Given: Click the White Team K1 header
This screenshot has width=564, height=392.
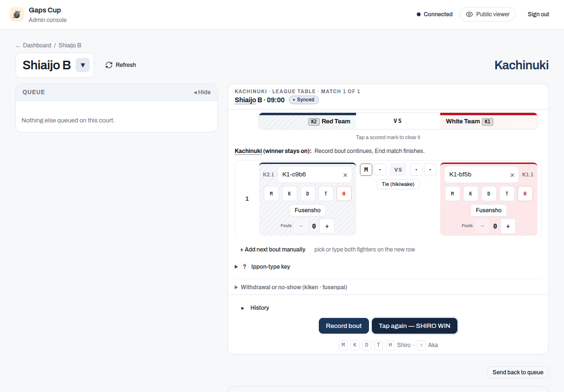Looking at the screenshot, I should tap(489, 121).
